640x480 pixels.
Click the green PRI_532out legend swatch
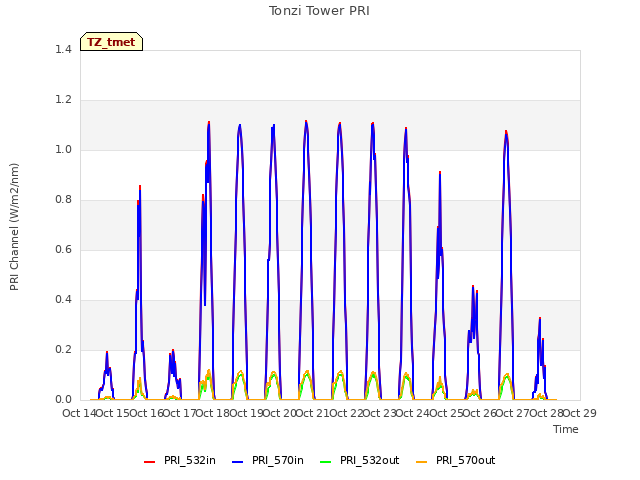(x=326, y=462)
